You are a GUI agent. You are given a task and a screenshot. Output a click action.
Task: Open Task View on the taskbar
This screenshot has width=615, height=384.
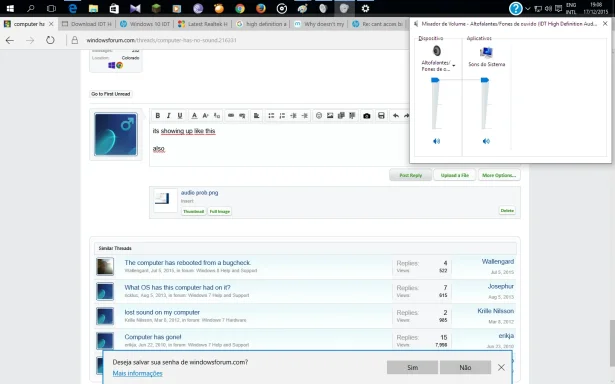click(51, 8)
